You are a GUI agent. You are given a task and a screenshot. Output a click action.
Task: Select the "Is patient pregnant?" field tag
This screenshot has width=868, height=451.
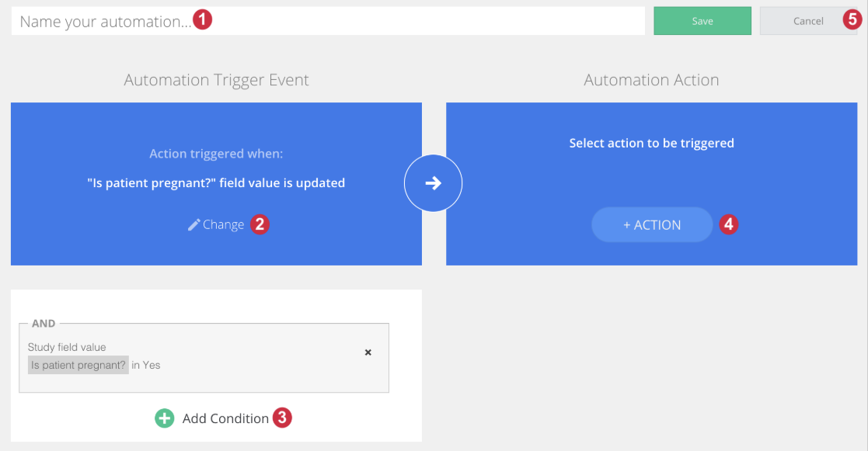[x=78, y=365]
